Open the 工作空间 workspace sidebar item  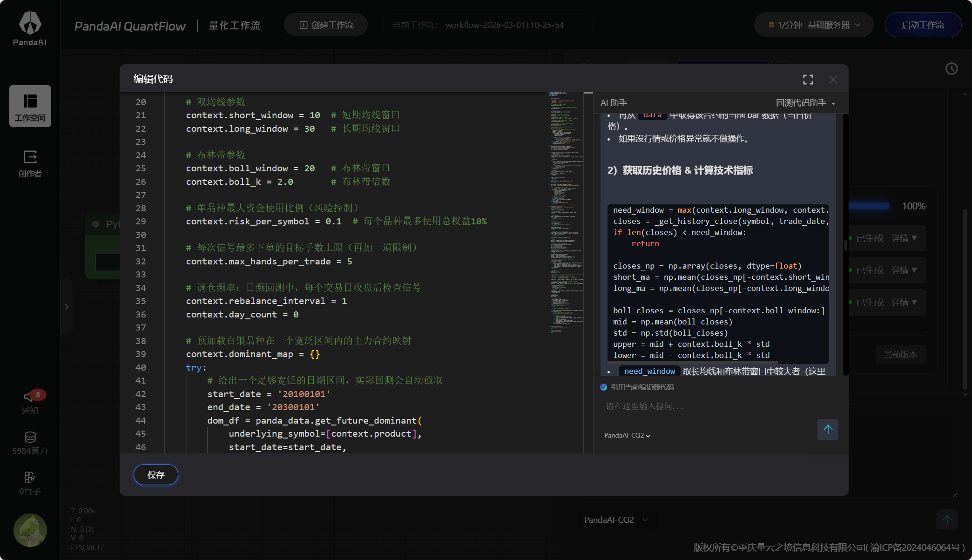pos(30,106)
